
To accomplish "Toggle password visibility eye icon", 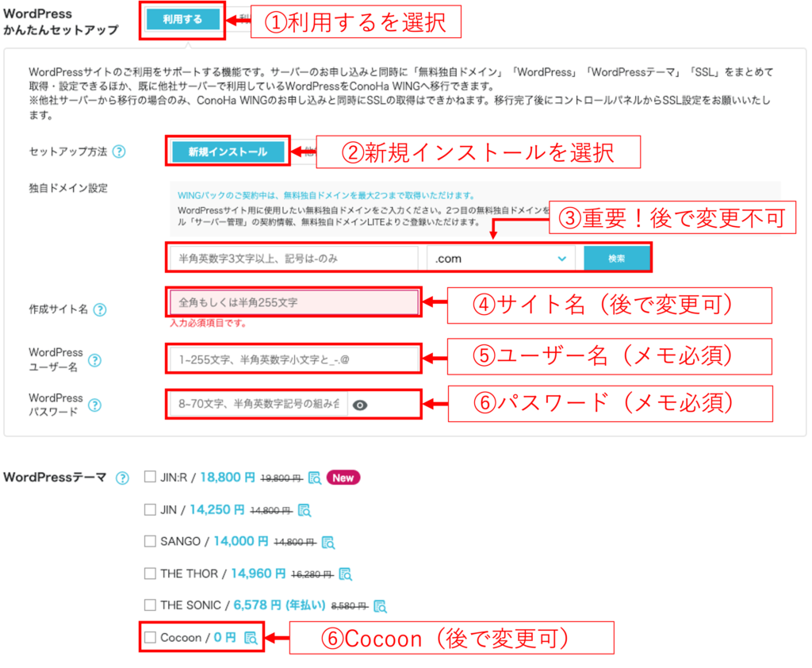I will click(x=361, y=405).
